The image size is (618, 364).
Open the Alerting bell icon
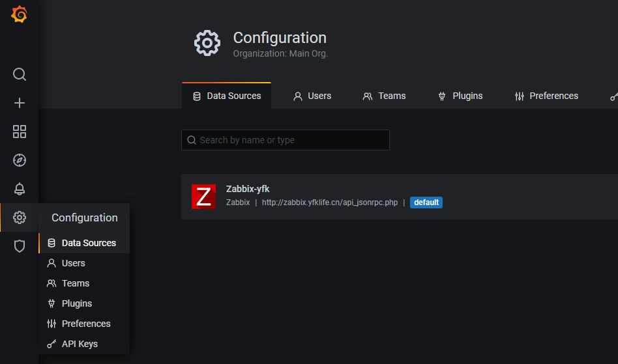tap(20, 189)
